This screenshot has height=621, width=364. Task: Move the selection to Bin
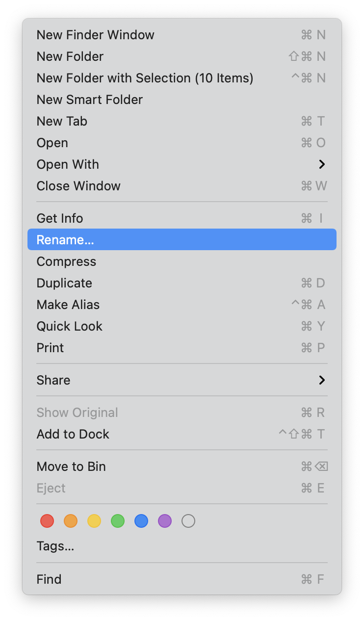pos(71,466)
